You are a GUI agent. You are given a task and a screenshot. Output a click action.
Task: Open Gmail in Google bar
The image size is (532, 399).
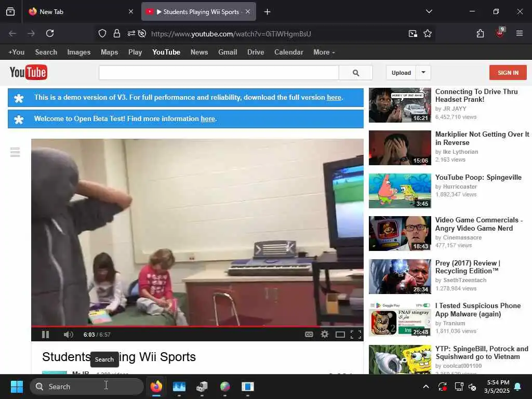click(228, 52)
